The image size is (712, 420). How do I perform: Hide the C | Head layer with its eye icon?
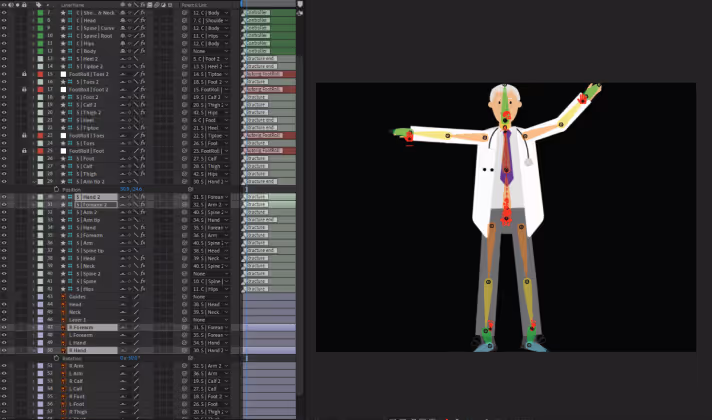pyautogui.click(x=4, y=20)
